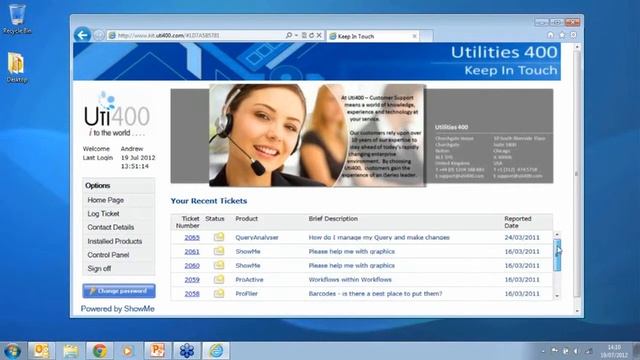This screenshot has width=640, height=360.
Task: Click 'How do I manage my Query' description
Action: point(379,237)
